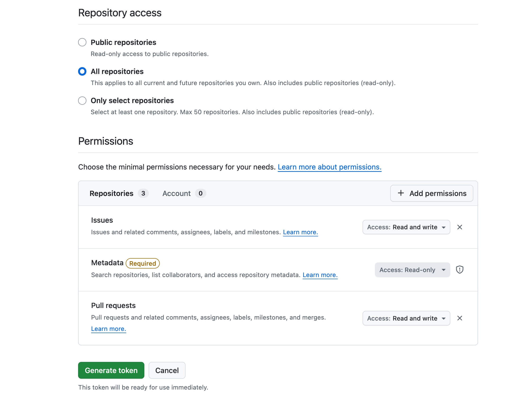Switch to the Repositories permissions tab
532x408 pixels.
(x=111, y=193)
